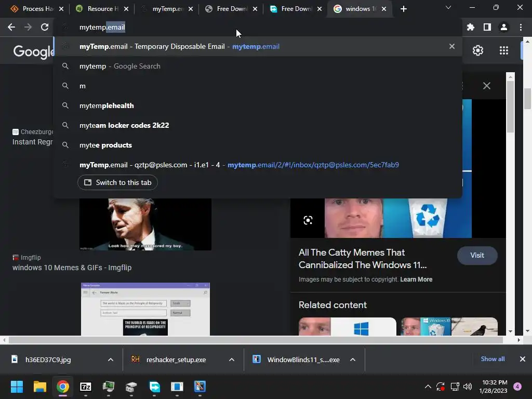This screenshot has width=532, height=399.
Task: Open Google settings gear icon
Action: point(478,50)
